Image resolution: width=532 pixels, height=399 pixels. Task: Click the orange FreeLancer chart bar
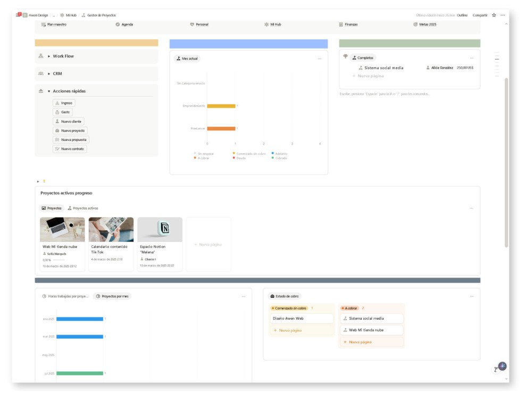[x=221, y=129]
